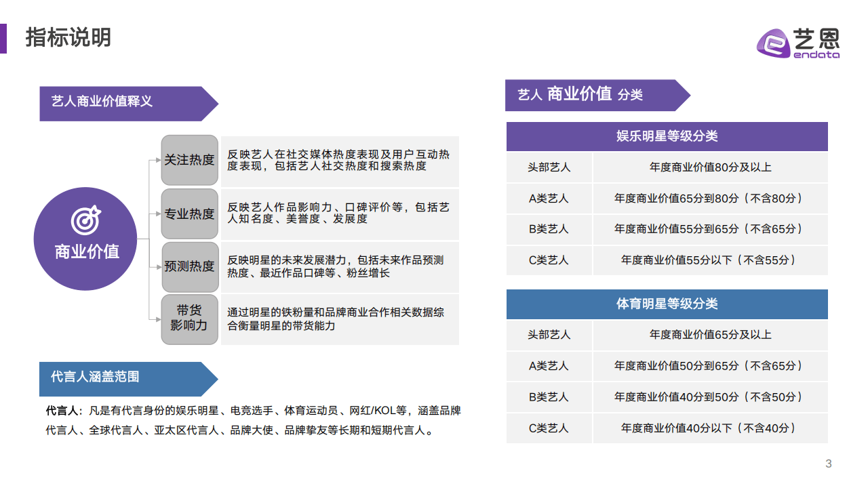Select the 代言人涵盖范围 banner
The image size is (868, 488).
129,379
